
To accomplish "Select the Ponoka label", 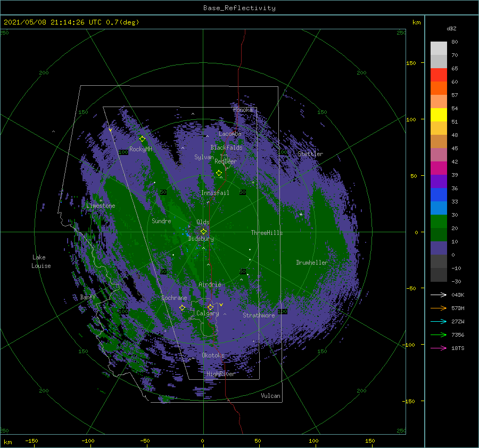I will (243, 110).
